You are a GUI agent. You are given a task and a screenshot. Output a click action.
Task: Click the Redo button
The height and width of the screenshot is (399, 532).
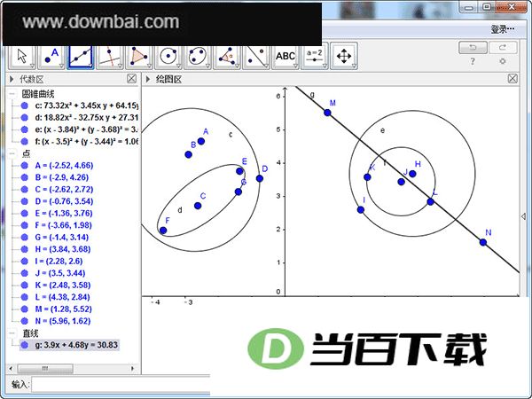pos(503,48)
